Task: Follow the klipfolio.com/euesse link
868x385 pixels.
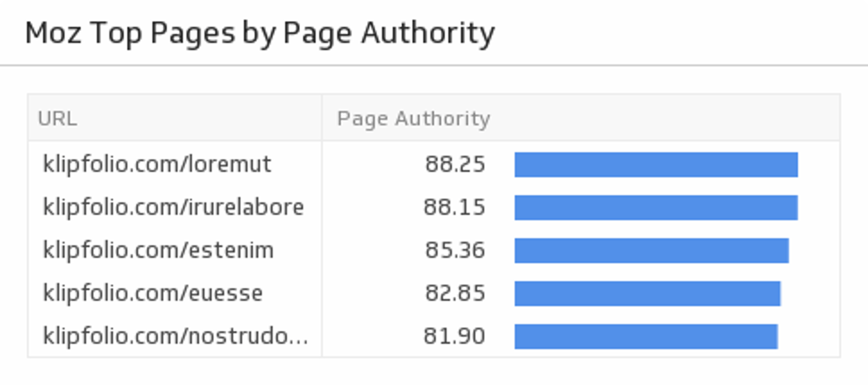Action: [x=152, y=293]
